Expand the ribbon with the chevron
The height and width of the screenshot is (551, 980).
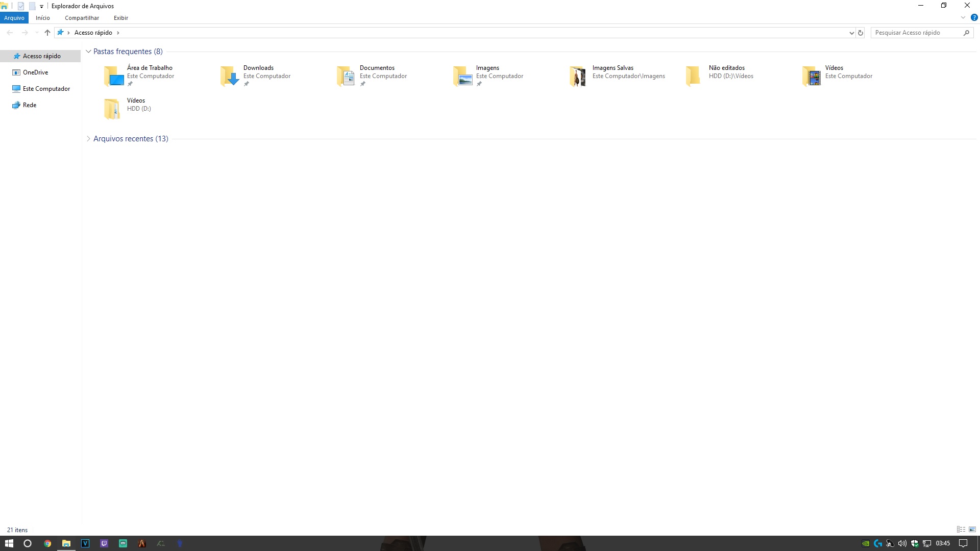tap(963, 17)
